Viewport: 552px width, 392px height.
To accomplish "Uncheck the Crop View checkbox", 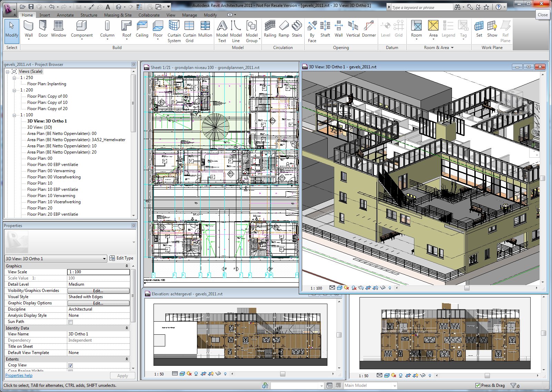I will pos(70,365).
